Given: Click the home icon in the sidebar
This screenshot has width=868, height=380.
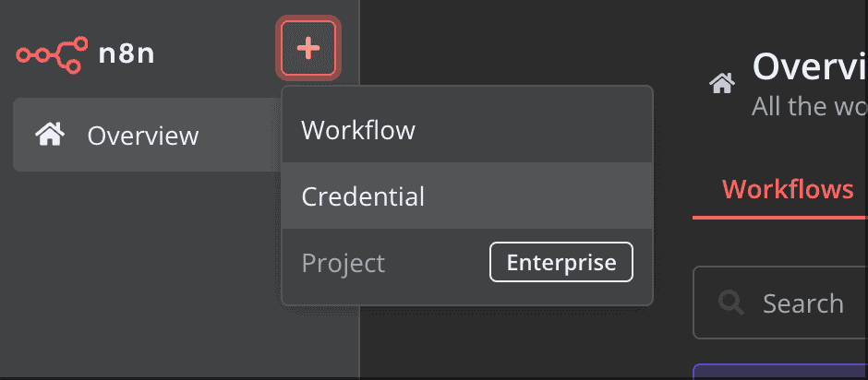Looking at the screenshot, I should [48, 136].
